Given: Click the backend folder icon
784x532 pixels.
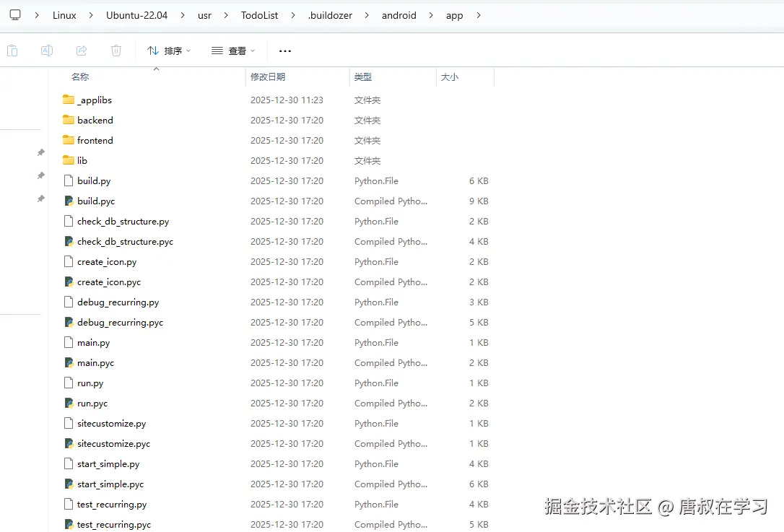Looking at the screenshot, I should tap(69, 120).
